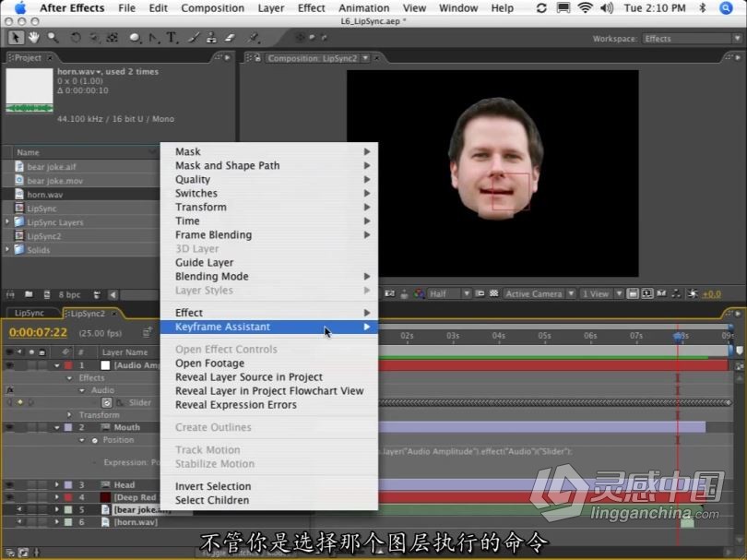Screen dimensions: 747x560
Task: Choose Reveal Layer Source in Project
Action: click(x=269, y=377)
